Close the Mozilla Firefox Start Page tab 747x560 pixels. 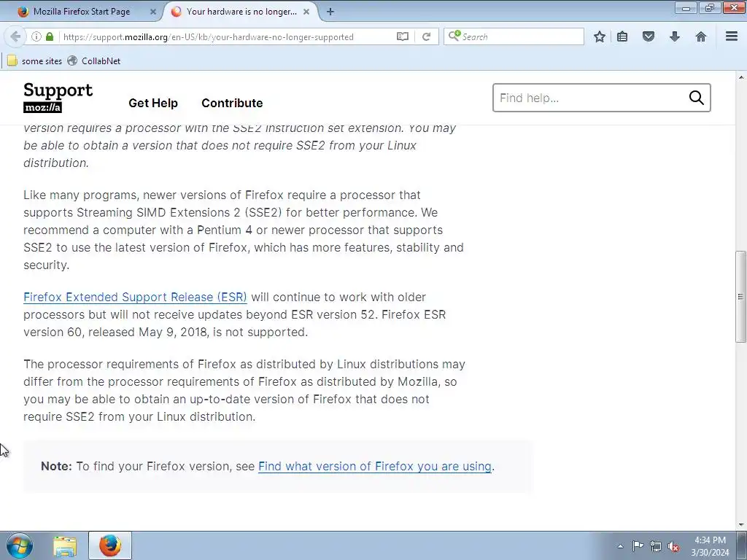(x=153, y=12)
